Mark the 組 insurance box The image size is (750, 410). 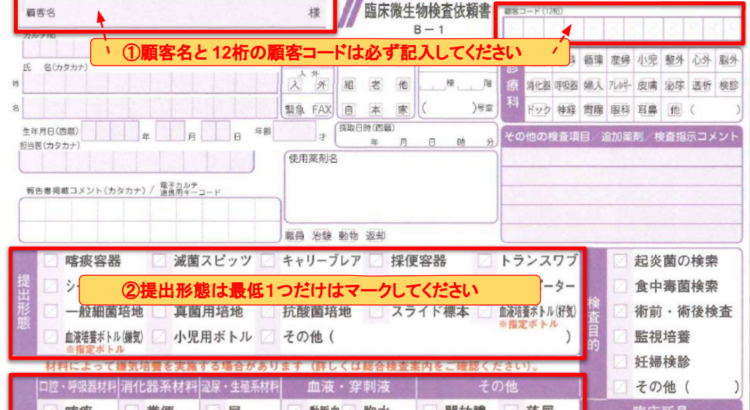349,85
